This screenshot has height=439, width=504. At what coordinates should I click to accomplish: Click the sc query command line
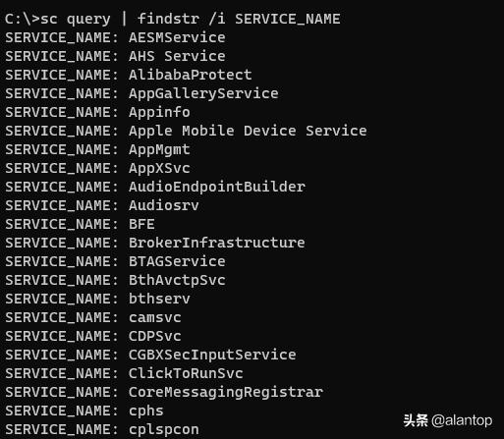coord(173,19)
